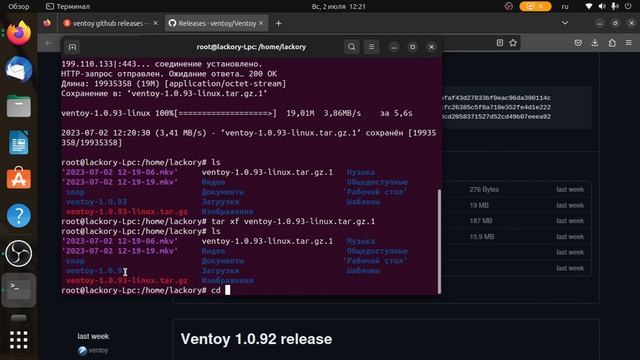Open Ubuntu Software store icon
The image size is (640, 360).
click(18, 178)
